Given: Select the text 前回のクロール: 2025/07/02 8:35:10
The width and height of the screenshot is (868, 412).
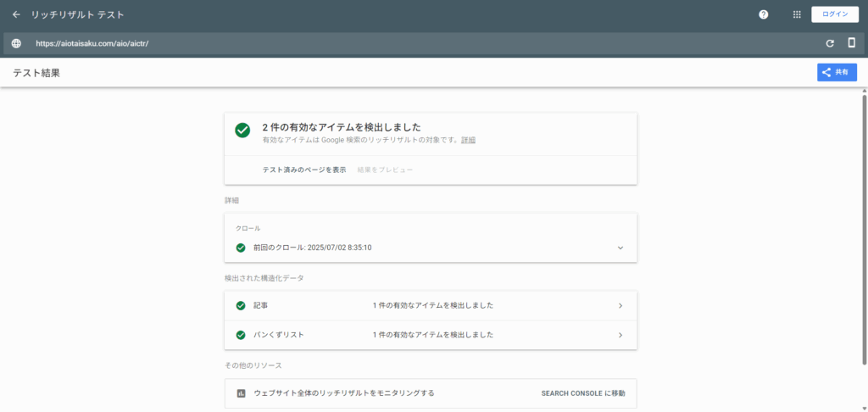Looking at the screenshot, I should 312,248.
